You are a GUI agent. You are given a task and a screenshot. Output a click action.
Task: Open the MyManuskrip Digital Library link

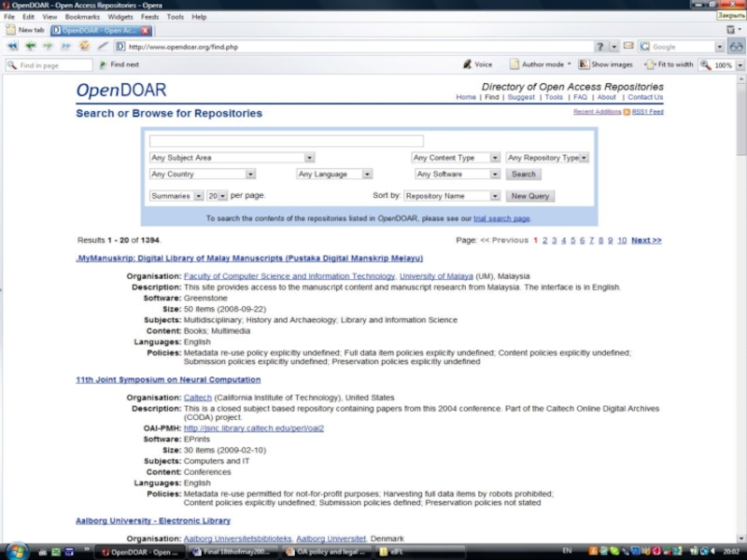click(249, 259)
